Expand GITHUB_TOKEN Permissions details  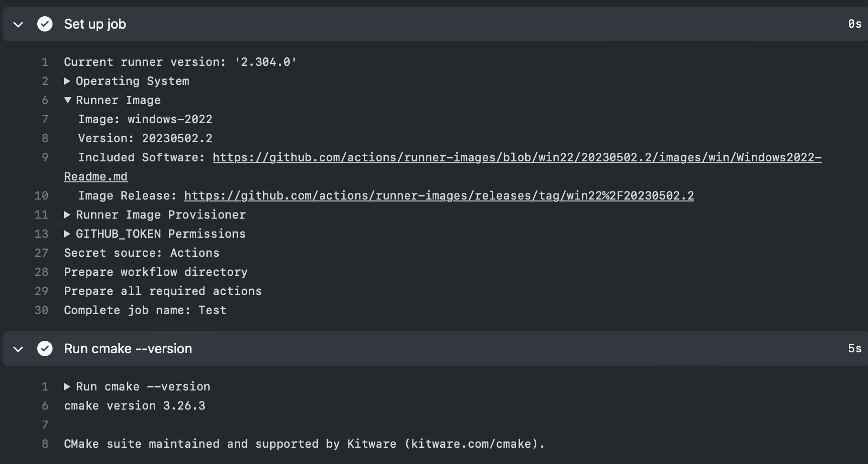pos(67,234)
